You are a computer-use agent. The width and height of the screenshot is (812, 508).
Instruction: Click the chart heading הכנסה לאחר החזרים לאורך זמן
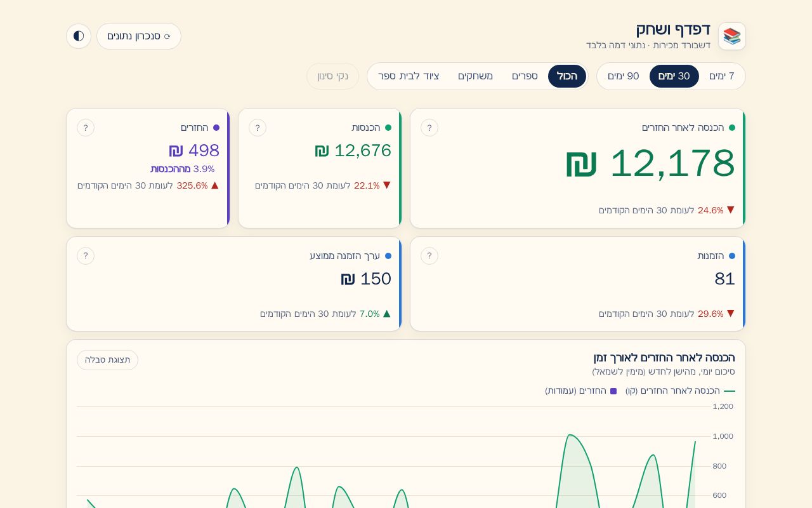click(664, 358)
